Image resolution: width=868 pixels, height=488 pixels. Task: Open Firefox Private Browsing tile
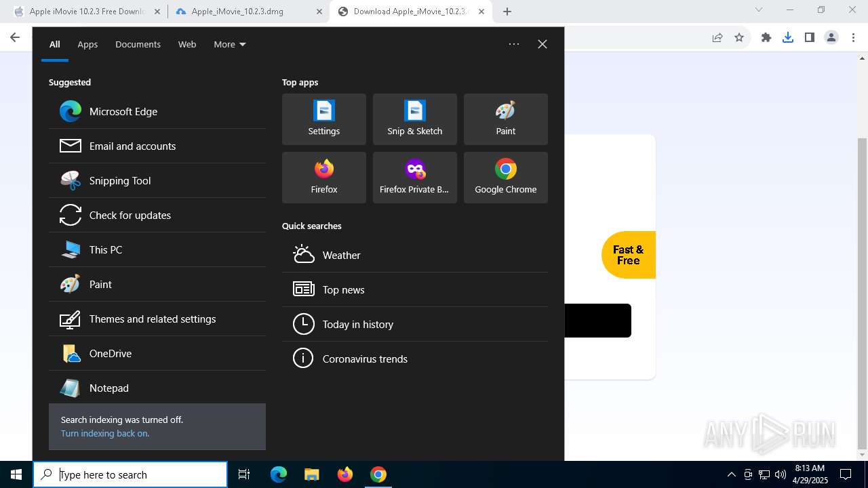(x=415, y=178)
